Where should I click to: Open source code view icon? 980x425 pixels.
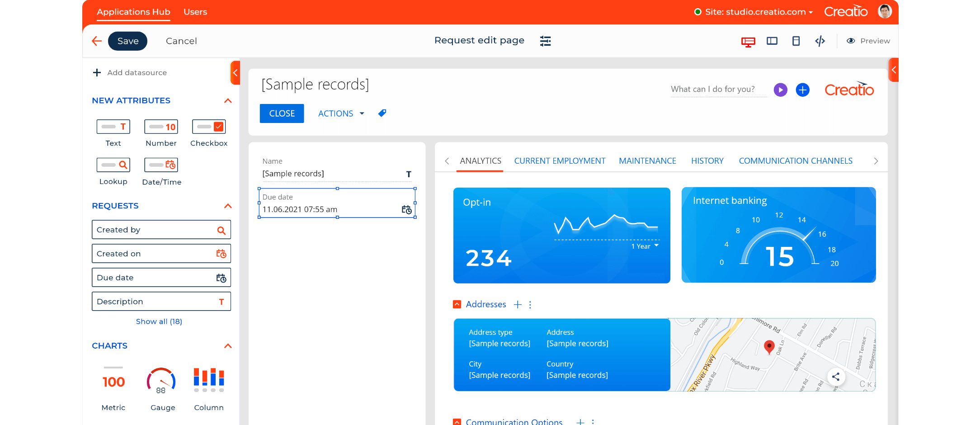[820, 41]
